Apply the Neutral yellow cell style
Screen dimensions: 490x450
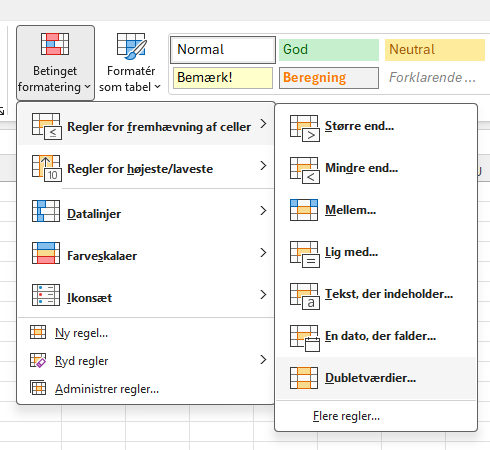pyautogui.click(x=435, y=50)
